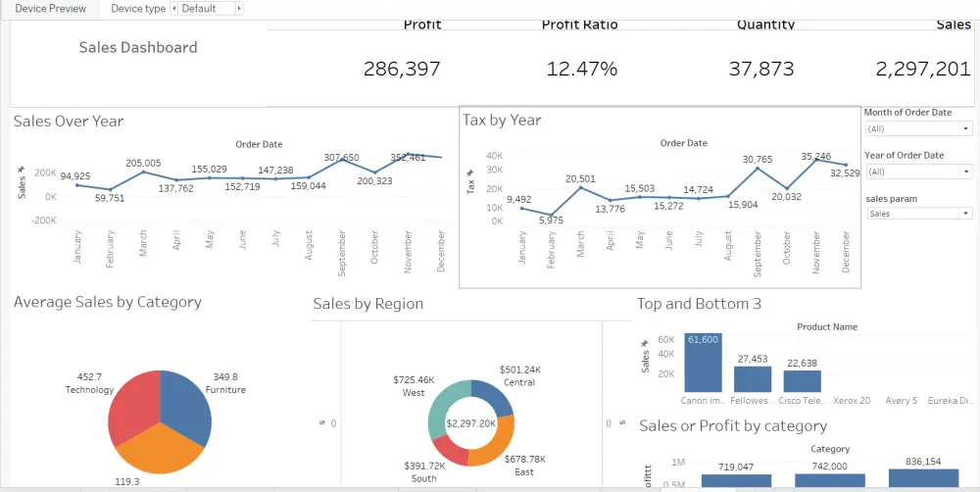Open the Device type Default selector
980x492 pixels.
[x=207, y=9]
